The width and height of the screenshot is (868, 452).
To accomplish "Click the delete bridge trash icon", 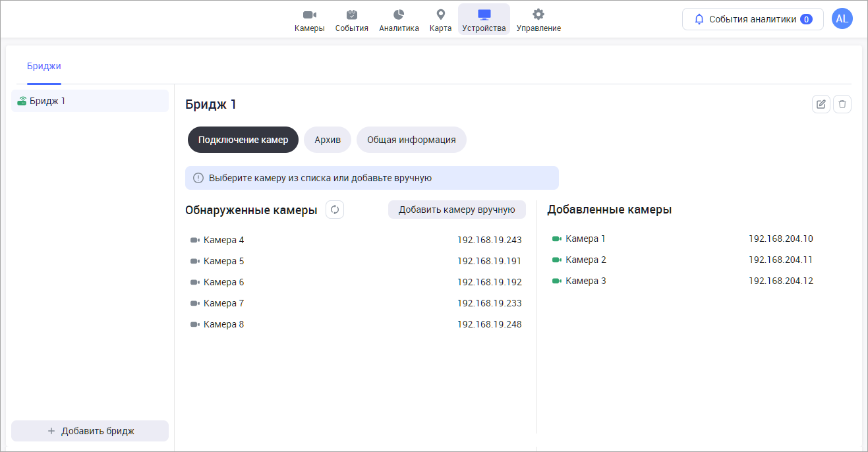I will point(842,104).
